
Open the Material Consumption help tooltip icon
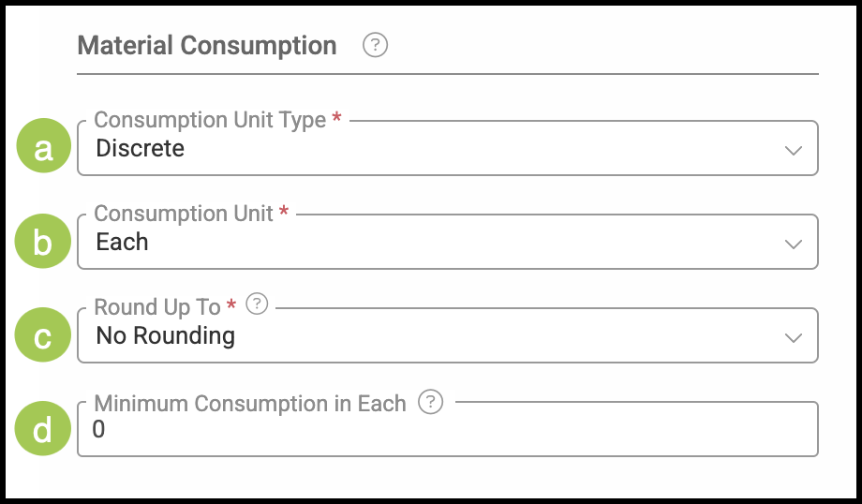pos(375,45)
